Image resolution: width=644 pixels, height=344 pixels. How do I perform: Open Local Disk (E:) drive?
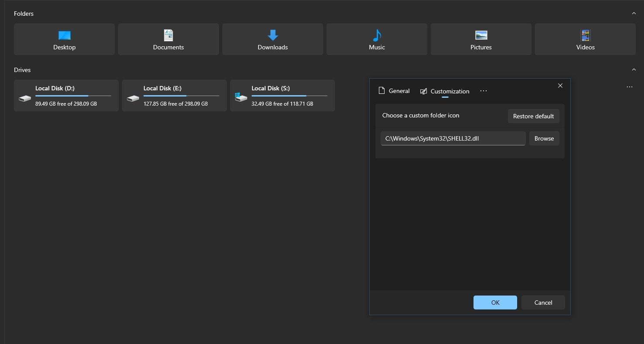click(174, 96)
